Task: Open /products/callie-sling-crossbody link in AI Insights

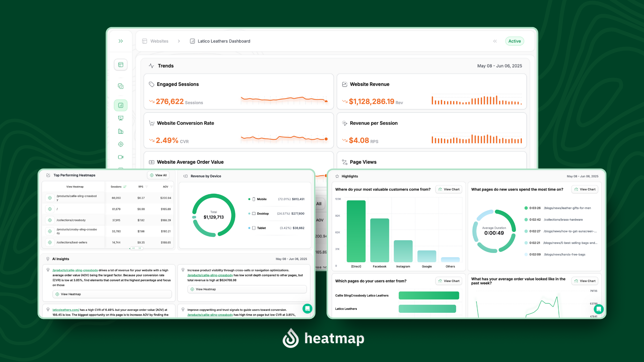Action: tap(75, 270)
